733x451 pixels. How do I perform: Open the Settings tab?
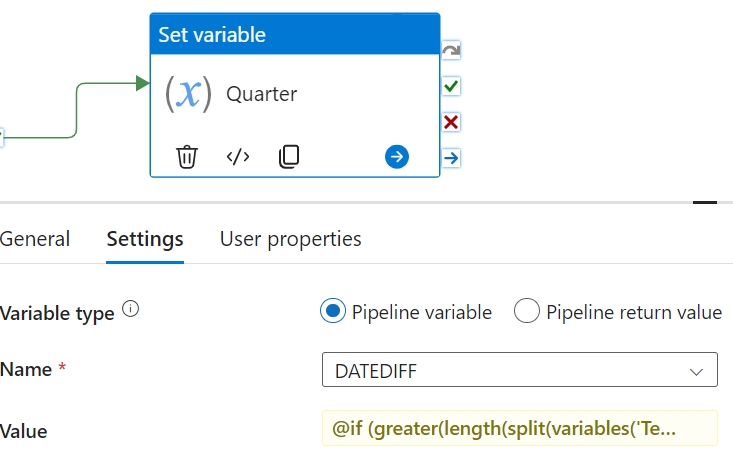(145, 239)
